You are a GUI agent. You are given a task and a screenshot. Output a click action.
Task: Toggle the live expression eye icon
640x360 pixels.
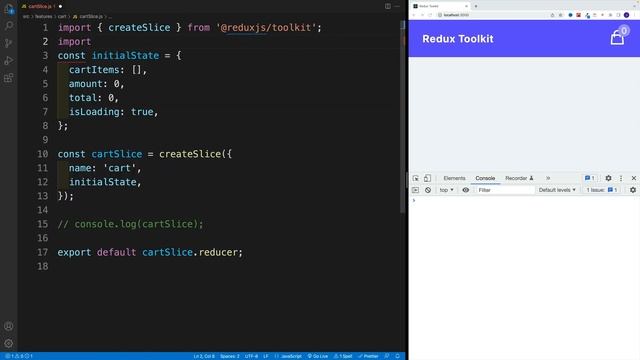(x=465, y=190)
